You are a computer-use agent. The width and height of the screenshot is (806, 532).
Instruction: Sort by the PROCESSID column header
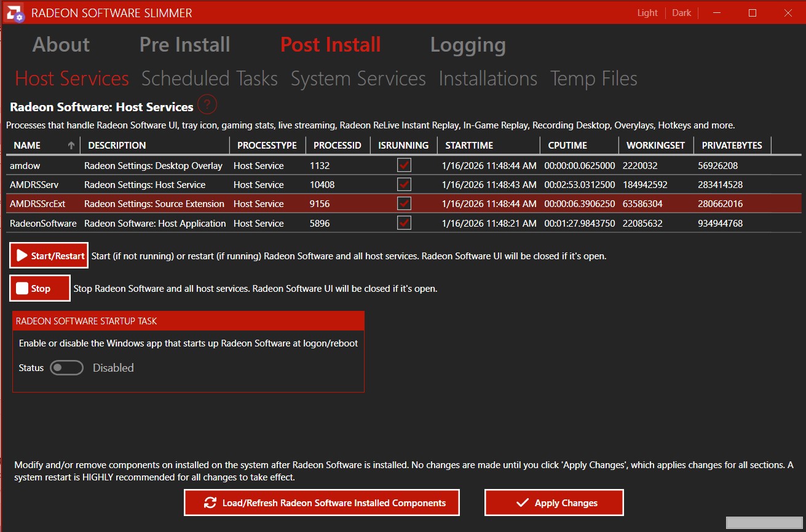pos(338,146)
